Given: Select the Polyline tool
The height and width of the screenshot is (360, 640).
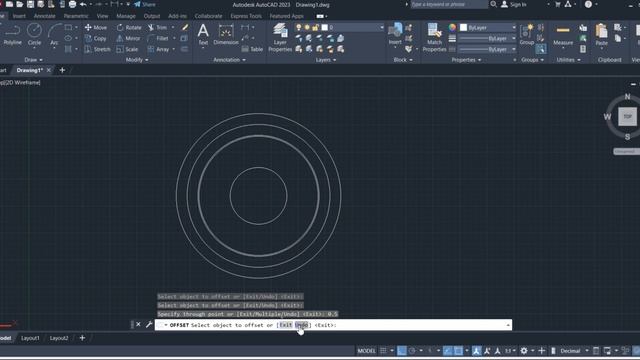Looking at the screenshot, I should coord(12,34).
